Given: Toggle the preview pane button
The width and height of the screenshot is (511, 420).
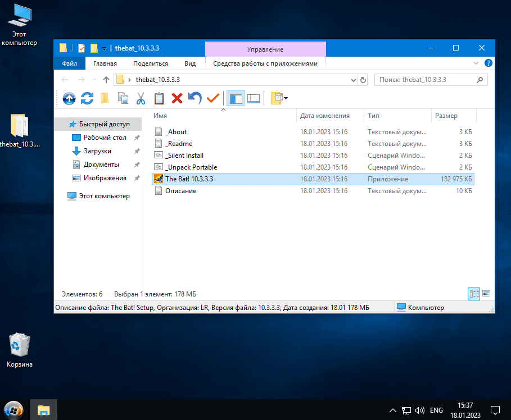Looking at the screenshot, I should pyautogui.click(x=254, y=98).
